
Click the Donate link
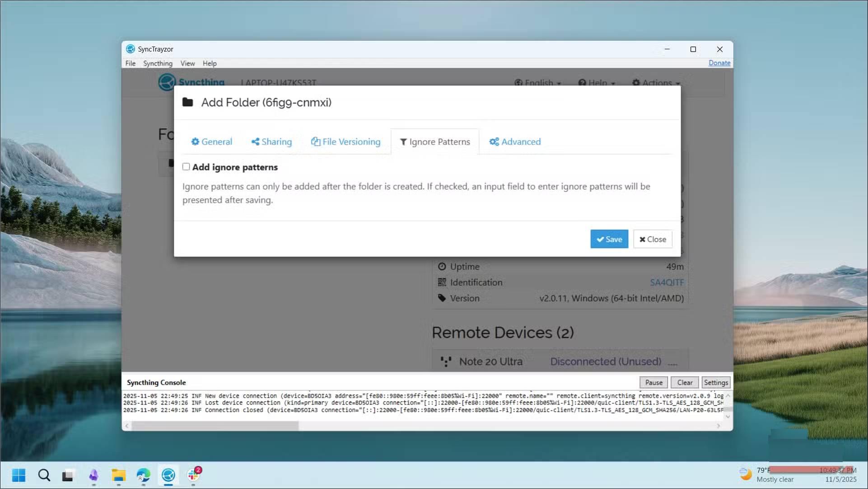pos(719,63)
